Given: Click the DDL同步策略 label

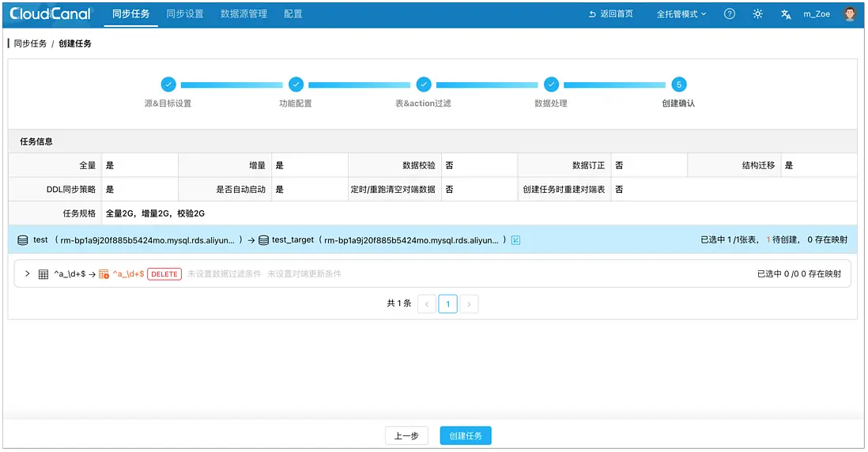Looking at the screenshot, I should [x=71, y=190].
